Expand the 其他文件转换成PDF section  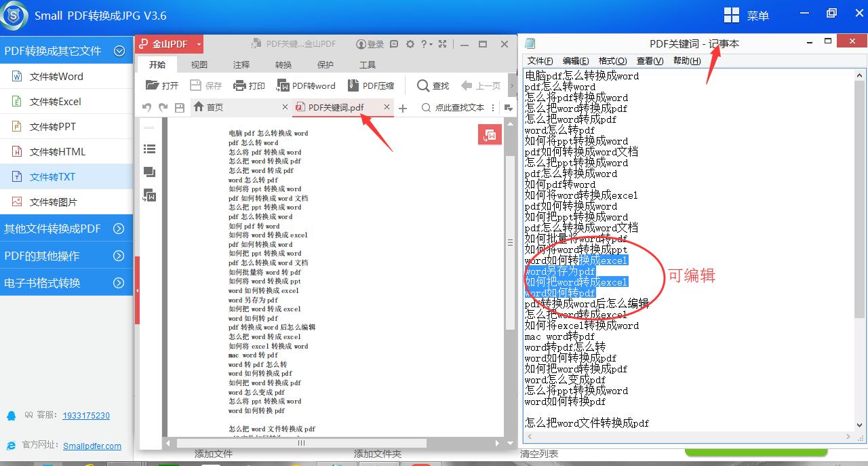pyautogui.click(x=119, y=229)
